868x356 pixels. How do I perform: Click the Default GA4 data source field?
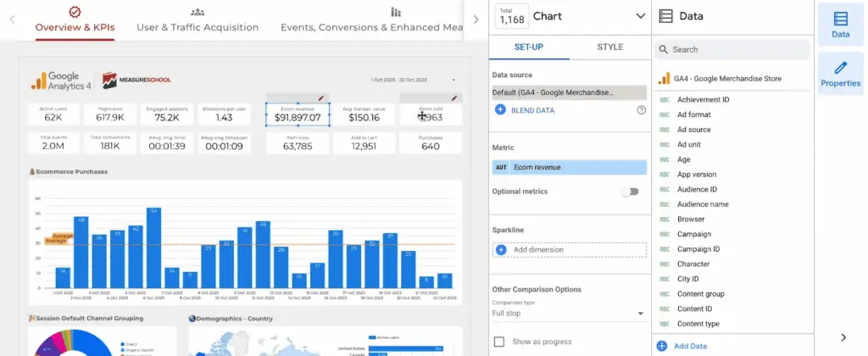[569, 92]
